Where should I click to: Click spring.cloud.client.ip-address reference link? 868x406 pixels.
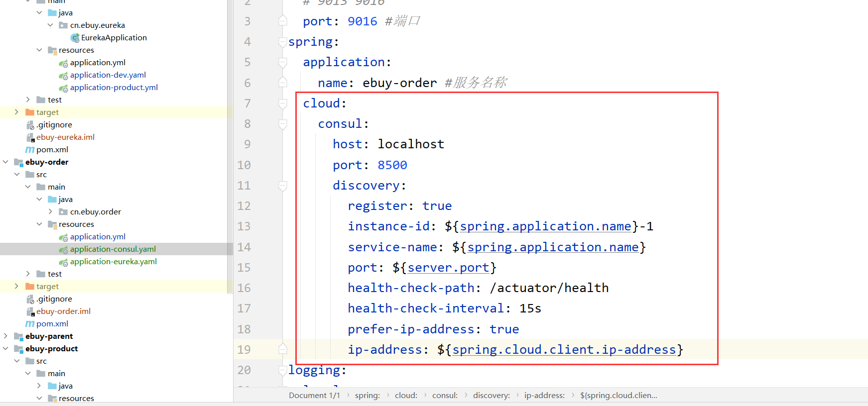click(x=564, y=350)
